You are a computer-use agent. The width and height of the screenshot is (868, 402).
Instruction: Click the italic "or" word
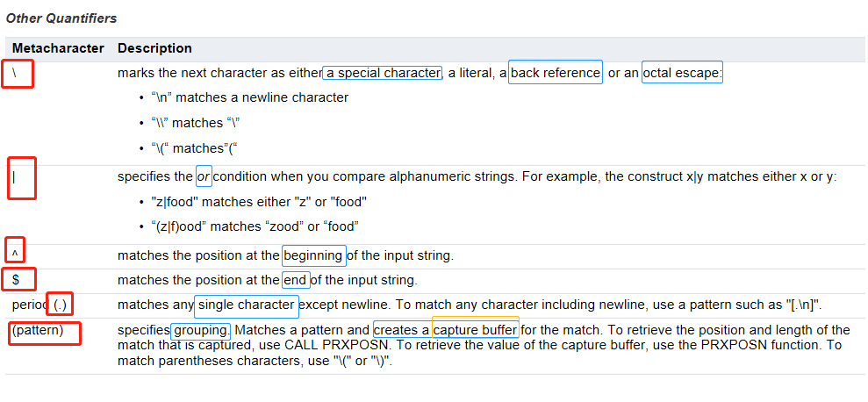203,176
